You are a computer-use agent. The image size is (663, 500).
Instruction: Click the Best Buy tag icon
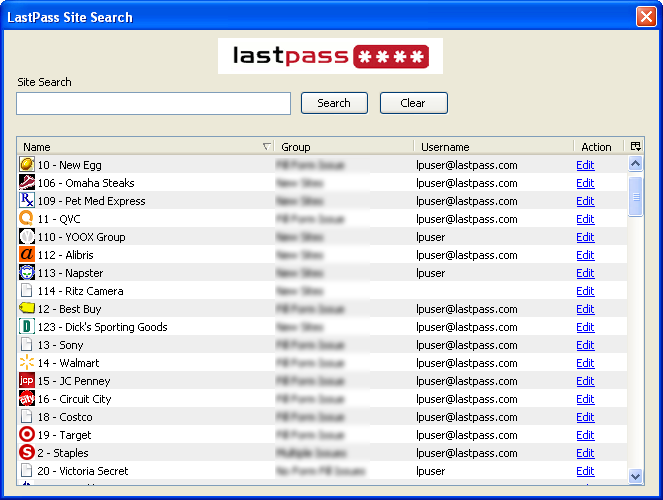(27, 308)
